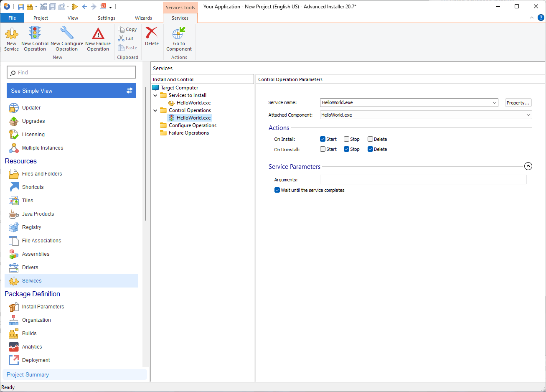Open File Associations page
Image resolution: width=546 pixels, height=392 pixels.
click(71, 241)
